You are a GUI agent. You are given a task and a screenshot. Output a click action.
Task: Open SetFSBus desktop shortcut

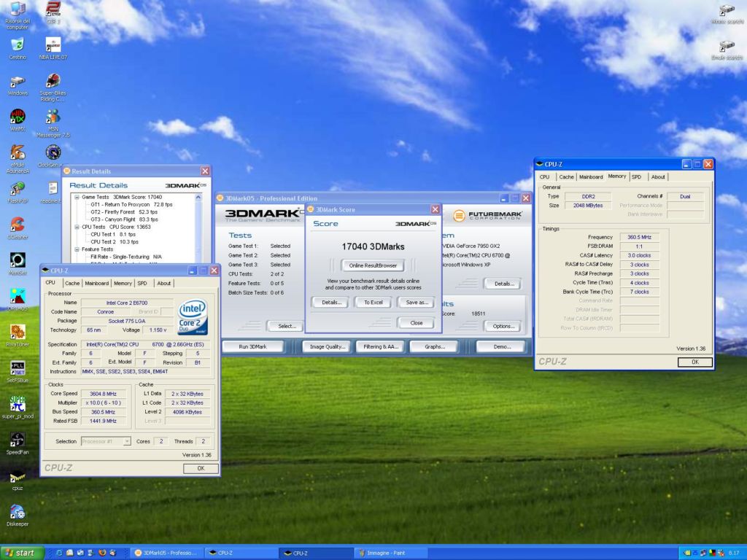[x=18, y=371]
